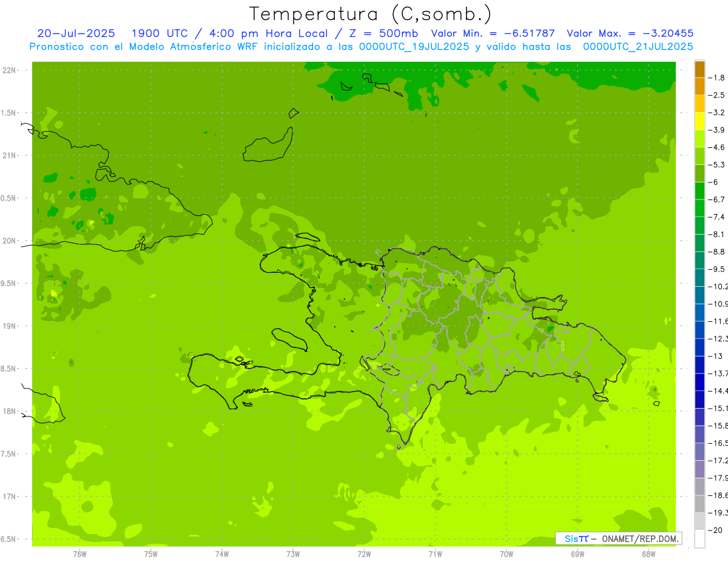Click the 19N latitude axis label
Image resolution: width=728 pixels, height=562 pixels.
coord(10,326)
